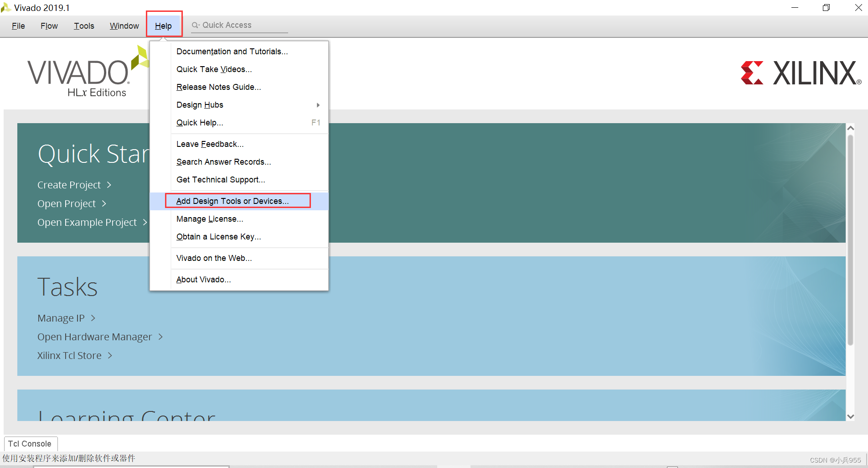Open Manage License dialog

click(239, 219)
